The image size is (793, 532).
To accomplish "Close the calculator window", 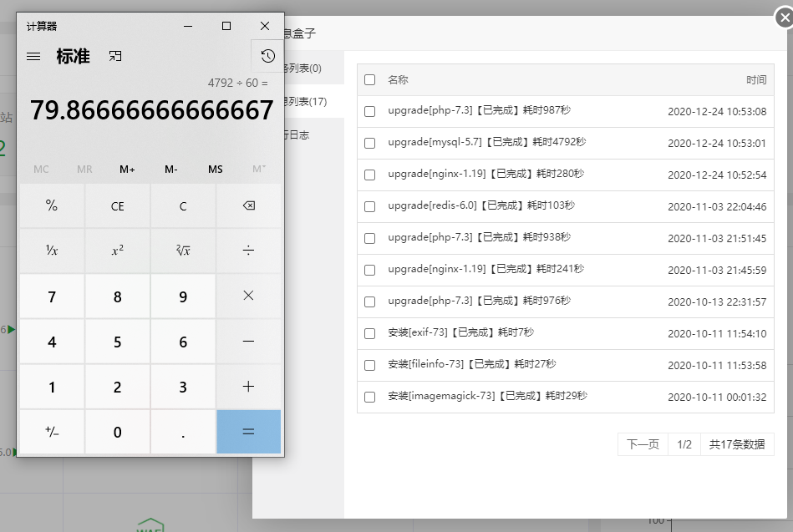I will click(x=265, y=26).
